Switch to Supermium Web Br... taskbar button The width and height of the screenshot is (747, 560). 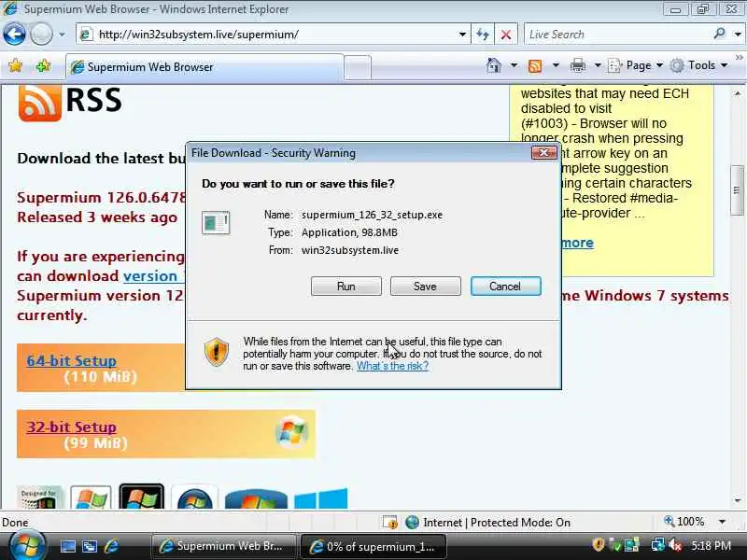click(x=224, y=546)
